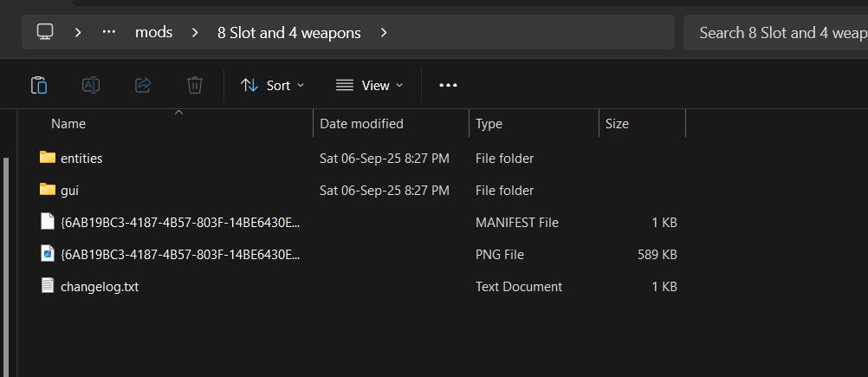The height and width of the screenshot is (377, 868).
Task: Click the MANIFEST file blank page icon
Action: 49,222
